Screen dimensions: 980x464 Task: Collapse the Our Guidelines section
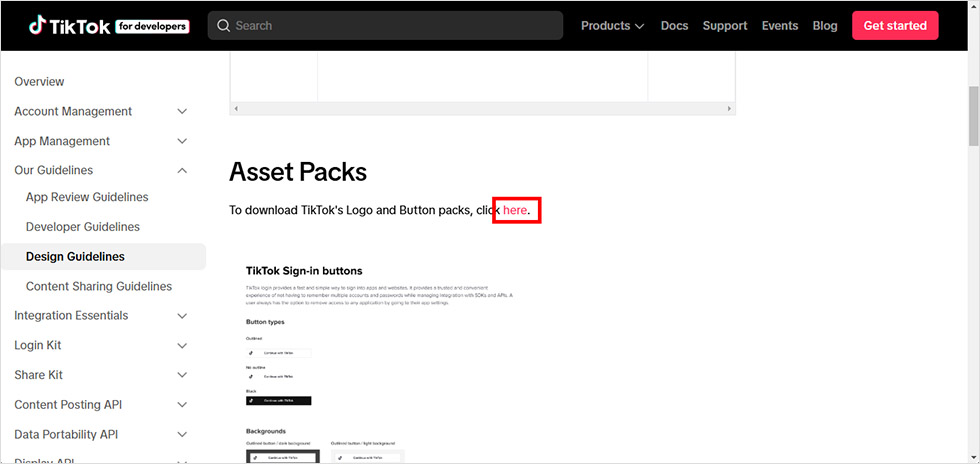(x=182, y=170)
